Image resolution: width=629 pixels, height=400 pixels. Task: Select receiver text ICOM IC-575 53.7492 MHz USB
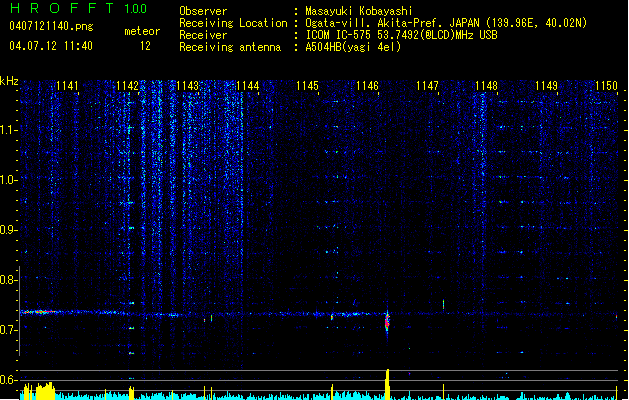[x=401, y=35]
